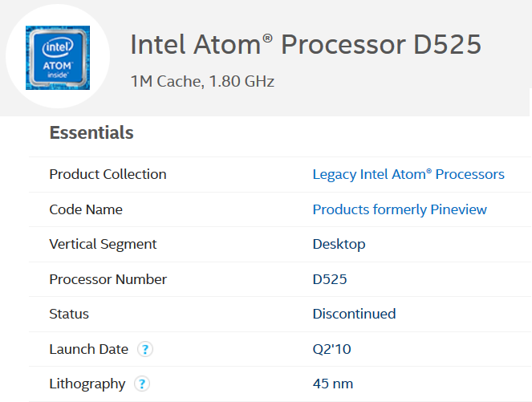Click the Q2'10 launch date value
This screenshot has width=532, height=402.
332,349
